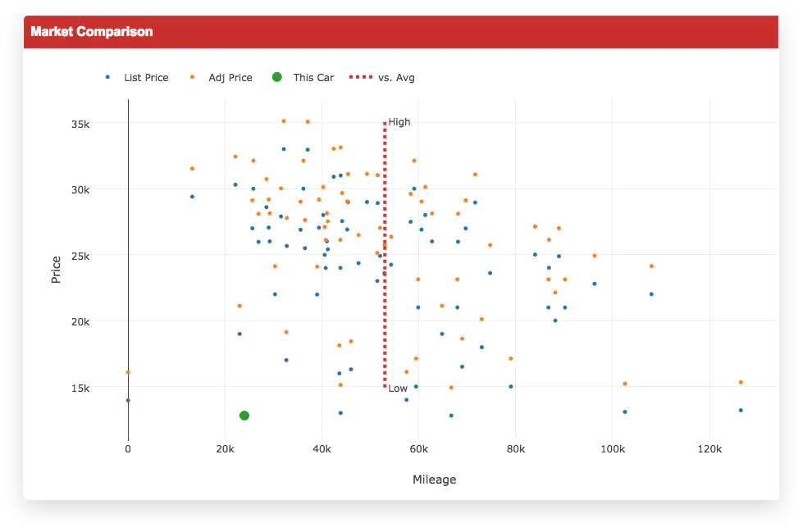Click the Price axis title
The width and height of the screenshot is (803, 532).
click(56, 270)
